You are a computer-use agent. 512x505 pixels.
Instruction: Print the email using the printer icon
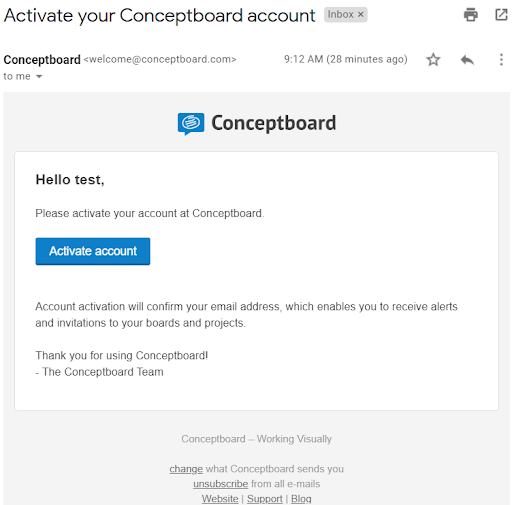pyautogui.click(x=470, y=15)
